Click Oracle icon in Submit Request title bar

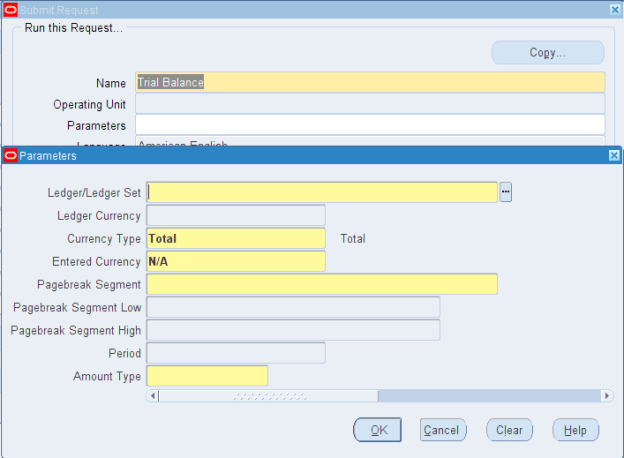(x=10, y=9)
